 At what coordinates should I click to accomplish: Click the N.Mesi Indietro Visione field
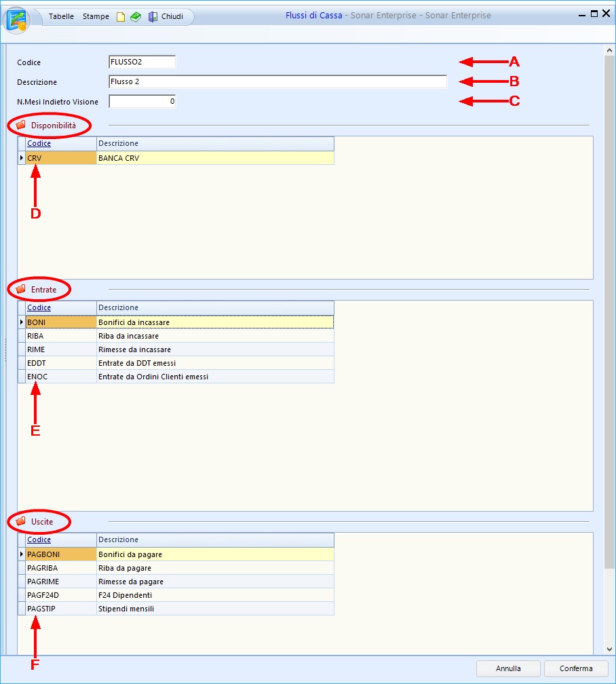(141, 102)
